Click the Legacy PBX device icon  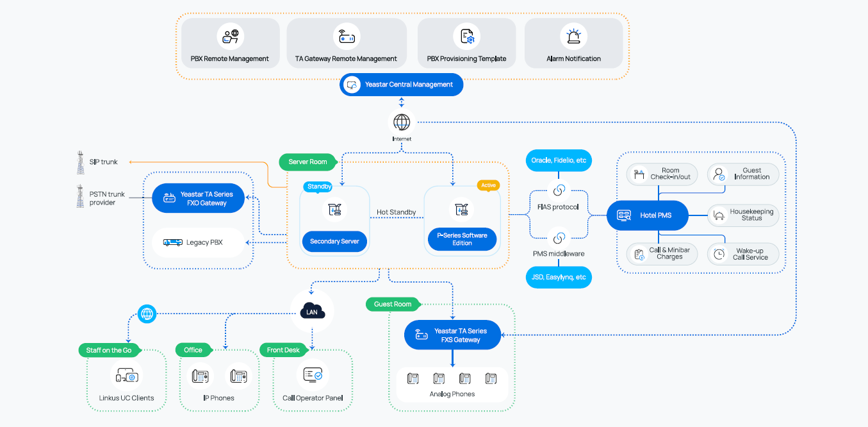point(172,242)
